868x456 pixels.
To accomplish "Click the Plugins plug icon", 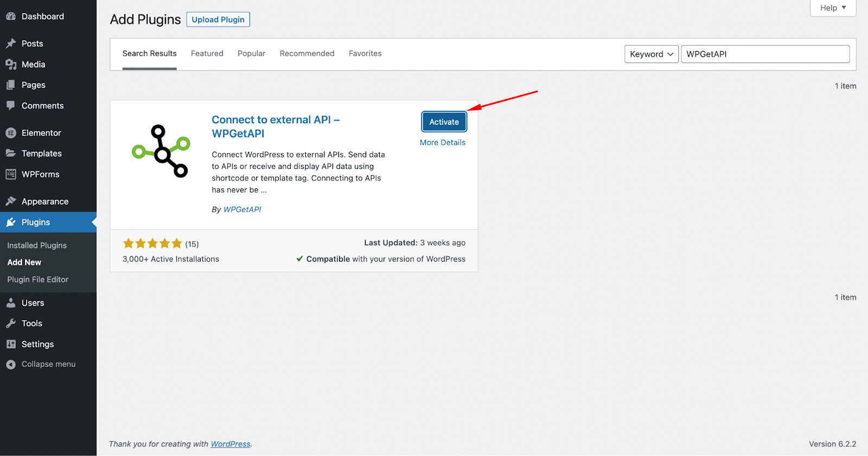I will (11, 222).
